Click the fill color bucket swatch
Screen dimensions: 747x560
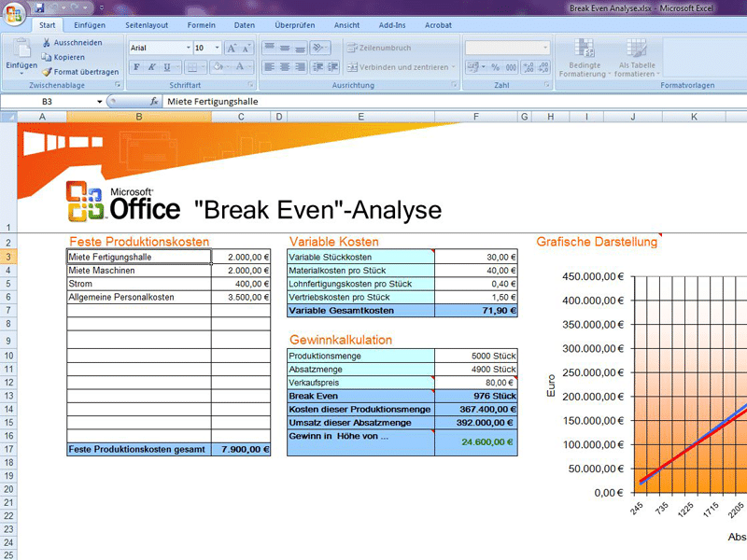point(218,67)
